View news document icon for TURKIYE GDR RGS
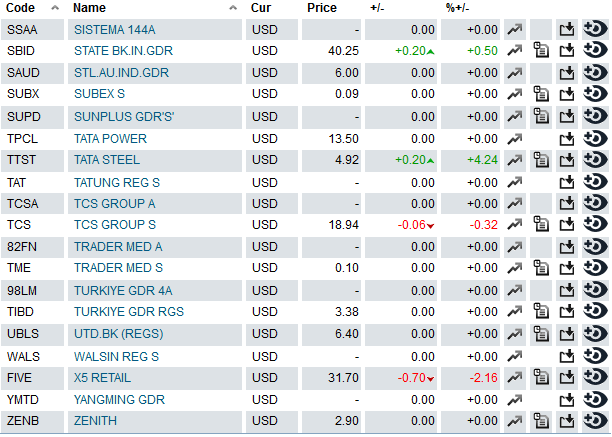Viewport: 612px width, 437px height. tap(541, 311)
